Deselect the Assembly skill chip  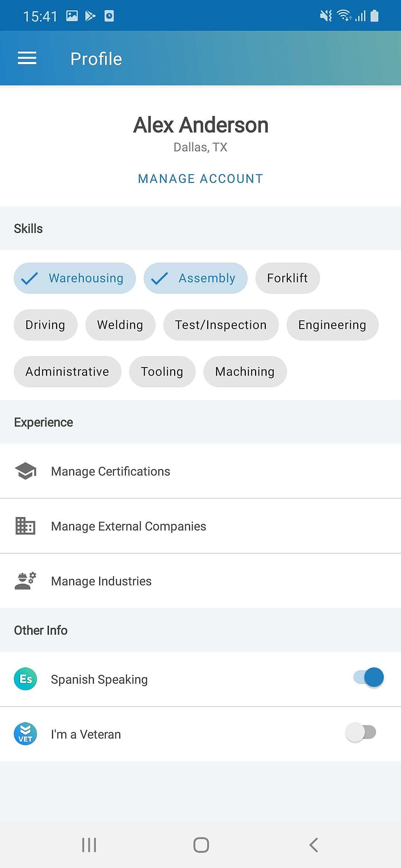point(196,278)
